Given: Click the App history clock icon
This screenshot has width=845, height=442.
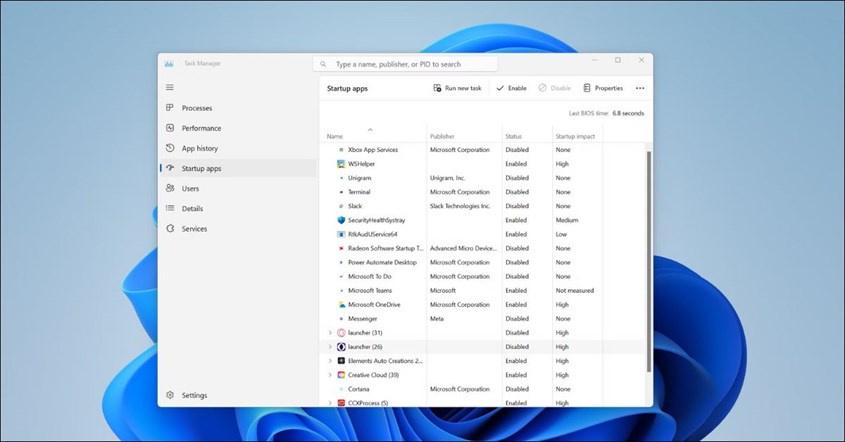Looking at the screenshot, I should (x=170, y=148).
